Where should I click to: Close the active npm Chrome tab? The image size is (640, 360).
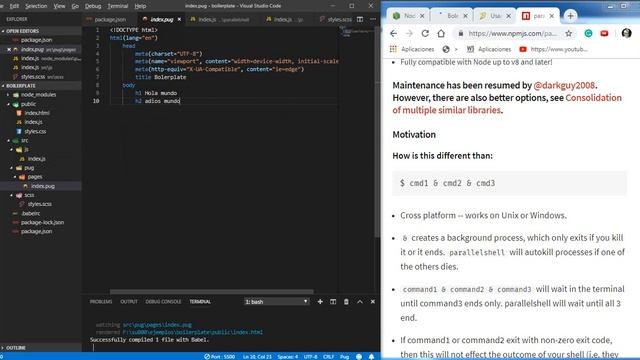[552, 16]
